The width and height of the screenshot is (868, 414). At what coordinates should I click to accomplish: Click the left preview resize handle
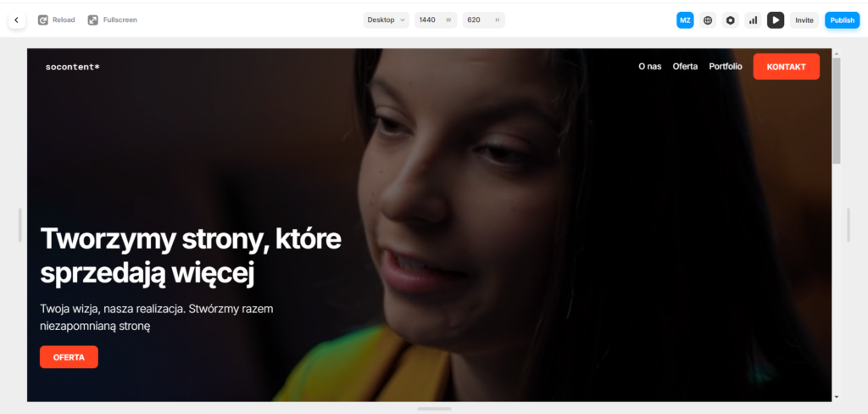click(20, 225)
